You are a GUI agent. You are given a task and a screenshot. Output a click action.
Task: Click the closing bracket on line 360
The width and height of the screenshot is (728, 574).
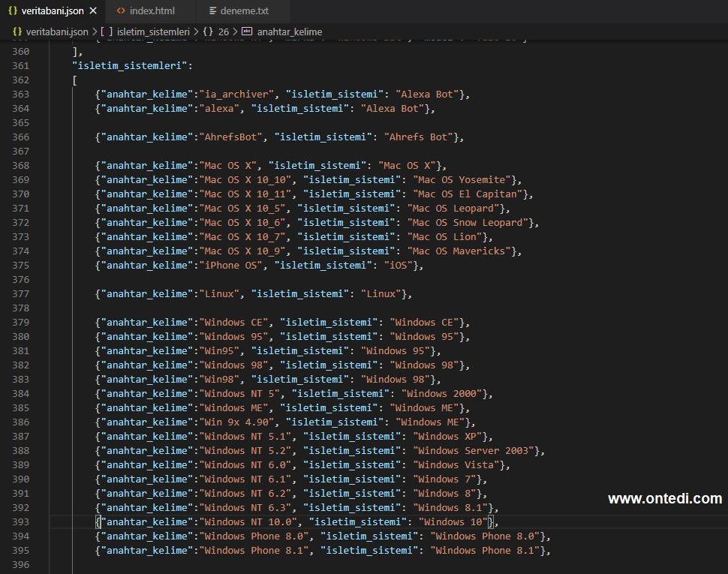(75, 52)
